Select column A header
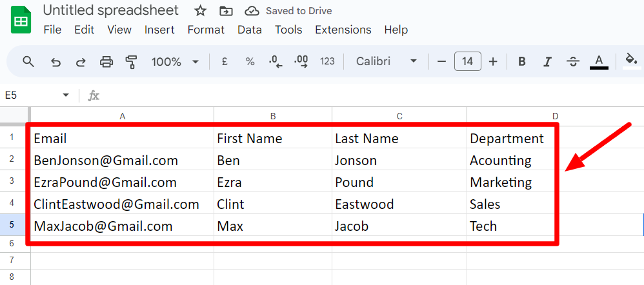Image resolution: width=644 pixels, height=285 pixels. (122, 116)
